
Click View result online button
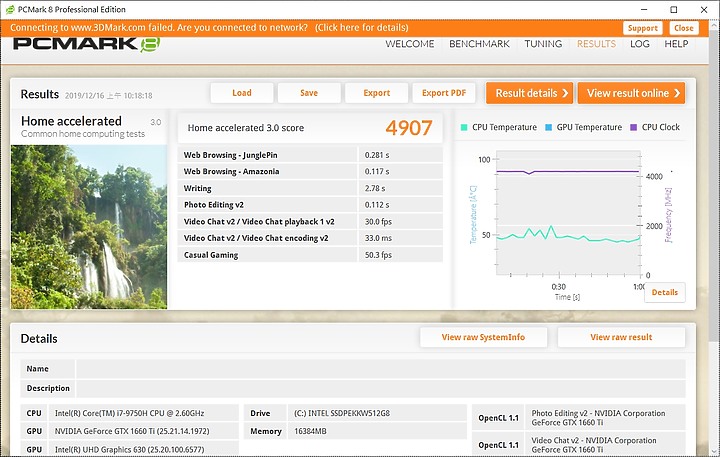pos(631,93)
